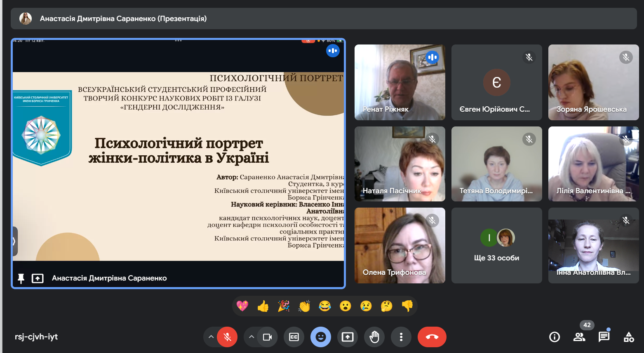Open the activities panel icon
Screen dimensions: 644x353
click(629, 337)
